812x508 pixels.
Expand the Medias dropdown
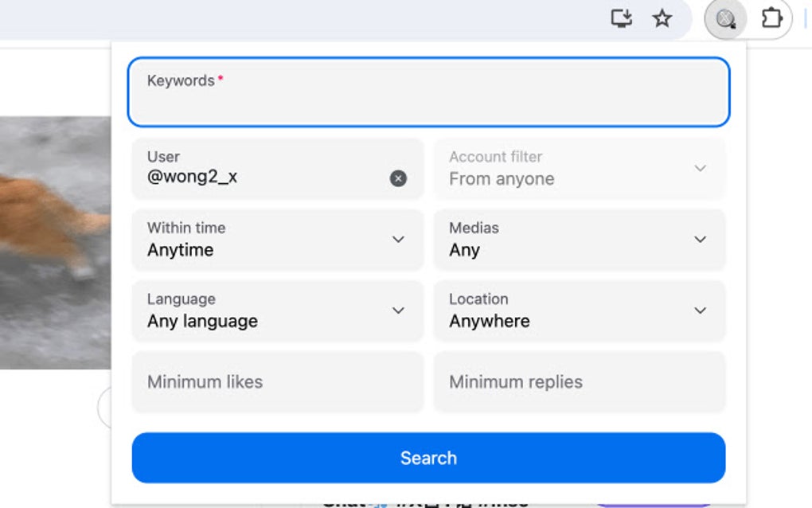579,240
